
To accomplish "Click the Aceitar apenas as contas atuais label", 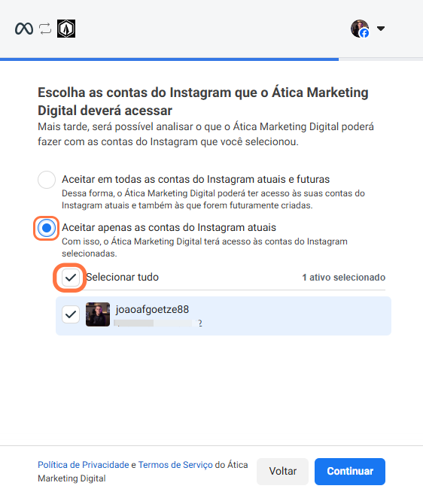I will [x=169, y=228].
